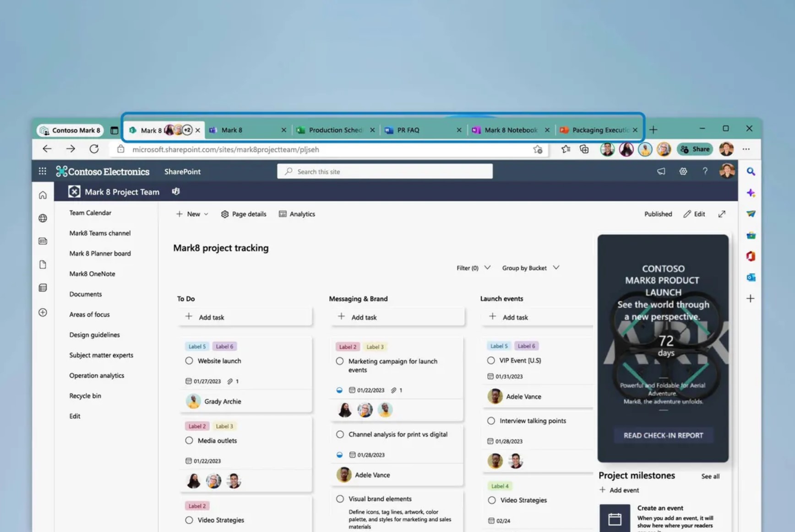Open SharePoint settings gear
The width and height of the screenshot is (795, 532).
point(683,171)
